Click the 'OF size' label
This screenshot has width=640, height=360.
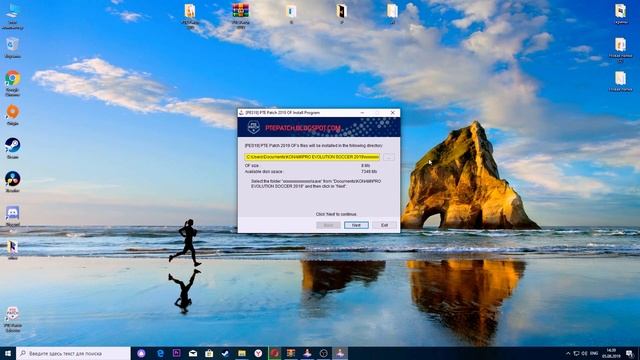(252, 166)
